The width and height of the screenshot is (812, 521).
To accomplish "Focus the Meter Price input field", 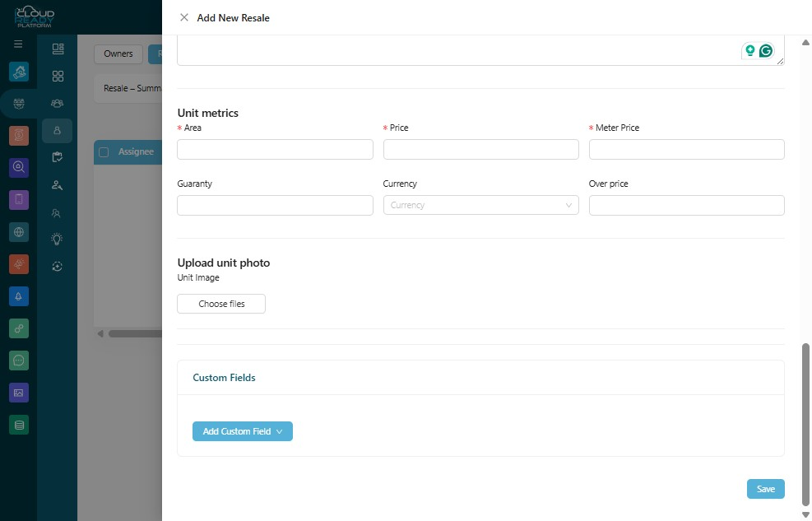I will coord(686,149).
